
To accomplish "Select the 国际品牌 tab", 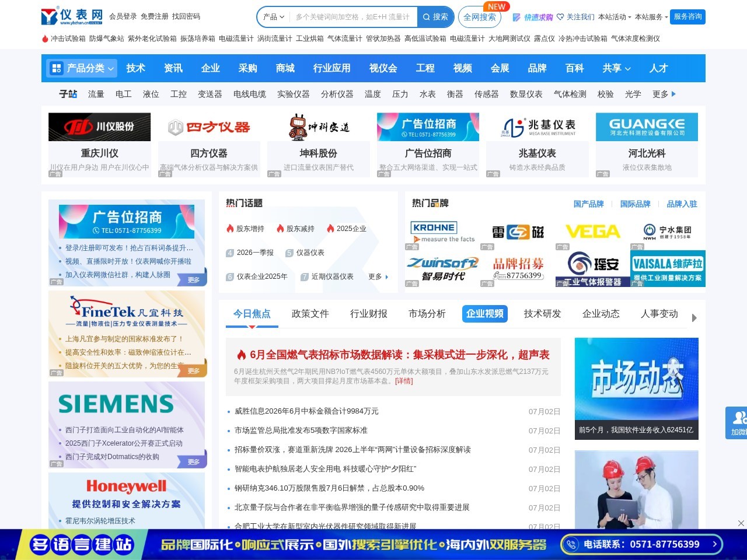I will click(x=635, y=204).
